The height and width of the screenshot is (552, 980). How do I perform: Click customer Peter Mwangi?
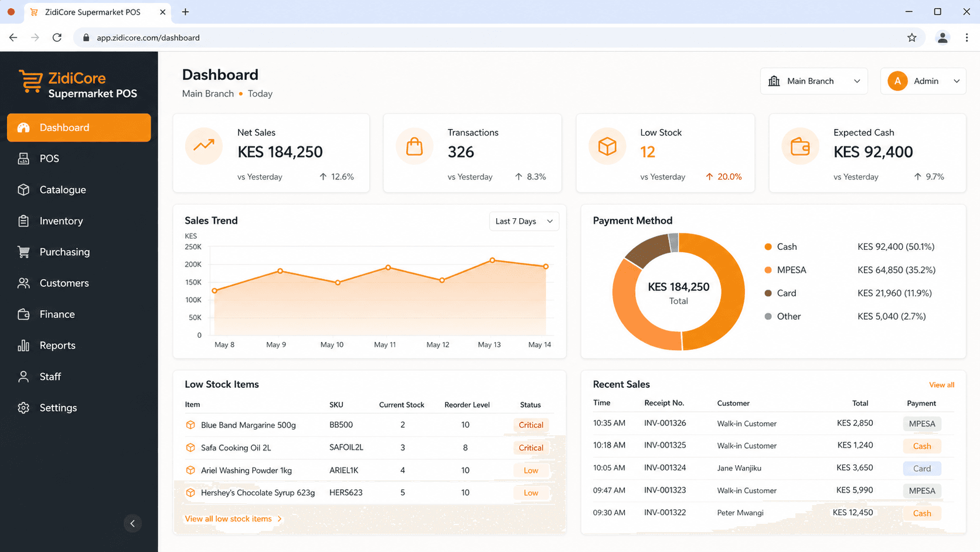click(x=740, y=513)
